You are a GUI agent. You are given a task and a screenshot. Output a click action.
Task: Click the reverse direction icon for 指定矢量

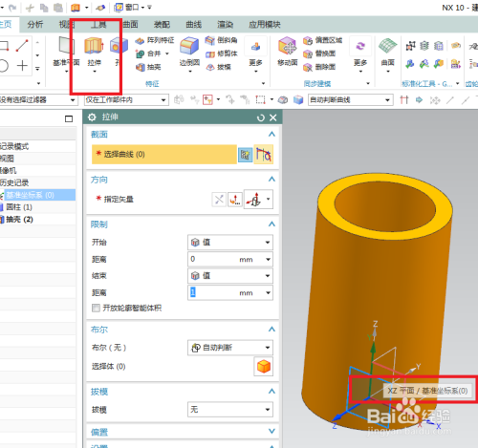pyautogui.click(x=219, y=200)
